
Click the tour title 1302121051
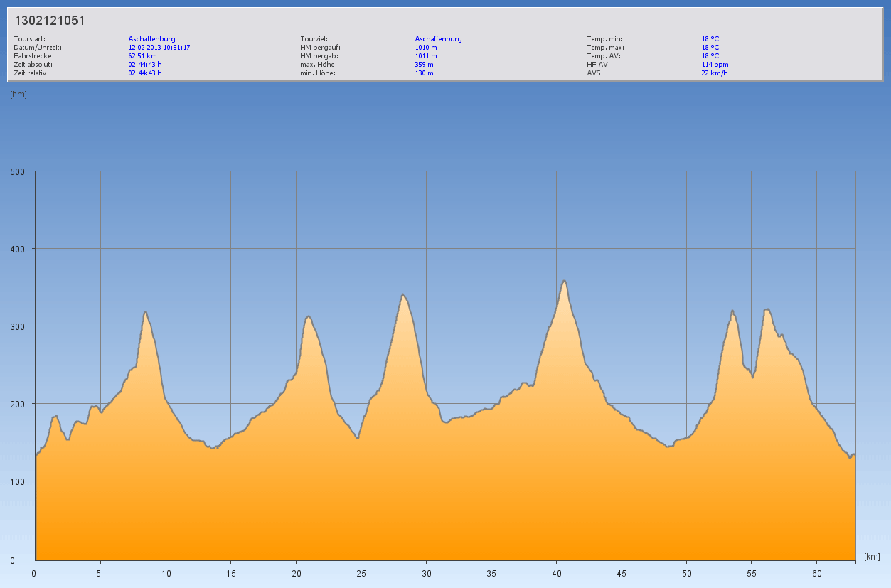point(50,21)
